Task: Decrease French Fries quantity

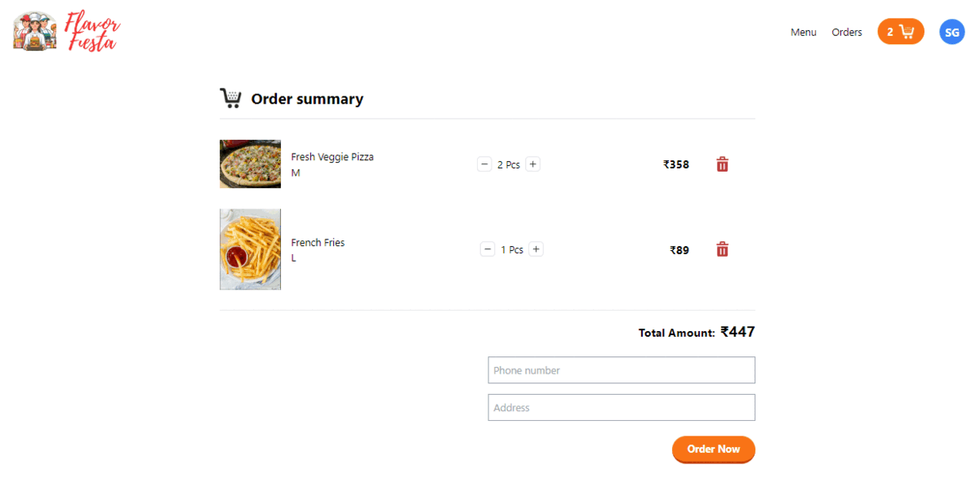Action: (x=488, y=249)
